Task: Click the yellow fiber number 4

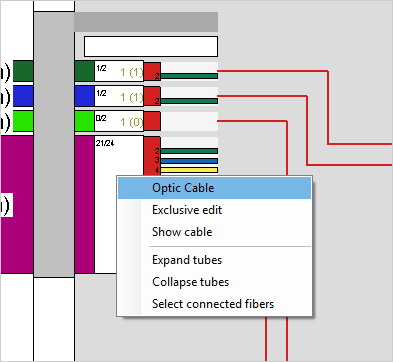Action: (x=189, y=170)
